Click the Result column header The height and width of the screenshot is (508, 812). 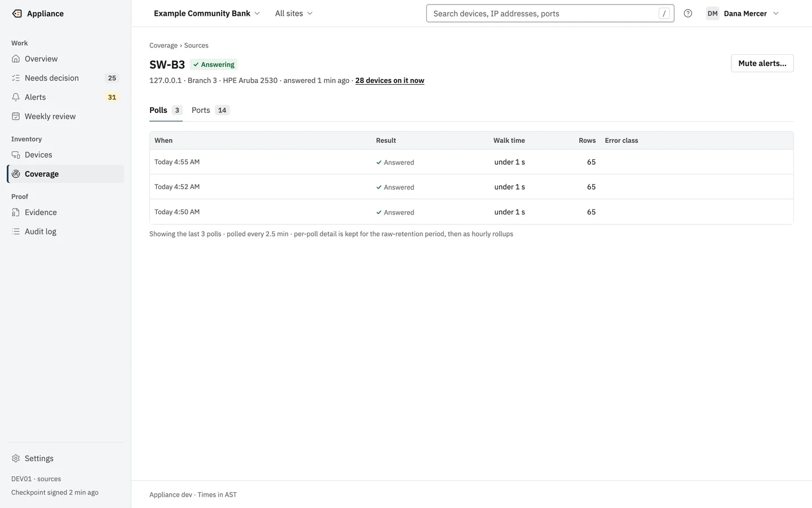click(x=386, y=141)
